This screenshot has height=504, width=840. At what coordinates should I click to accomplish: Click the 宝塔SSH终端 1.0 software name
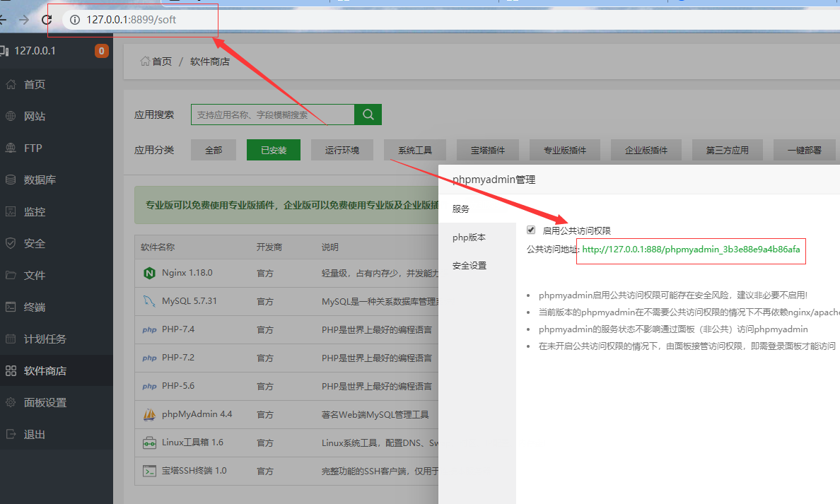tap(194, 471)
